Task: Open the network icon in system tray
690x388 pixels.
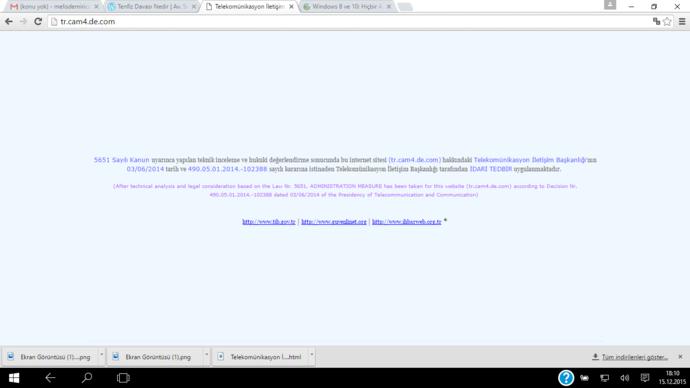Action: [605, 378]
